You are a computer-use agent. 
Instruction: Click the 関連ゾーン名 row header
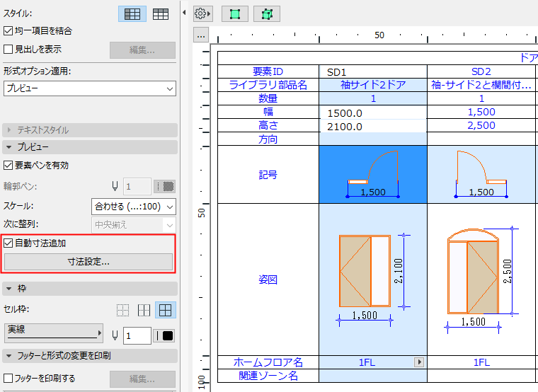point(268,376)
